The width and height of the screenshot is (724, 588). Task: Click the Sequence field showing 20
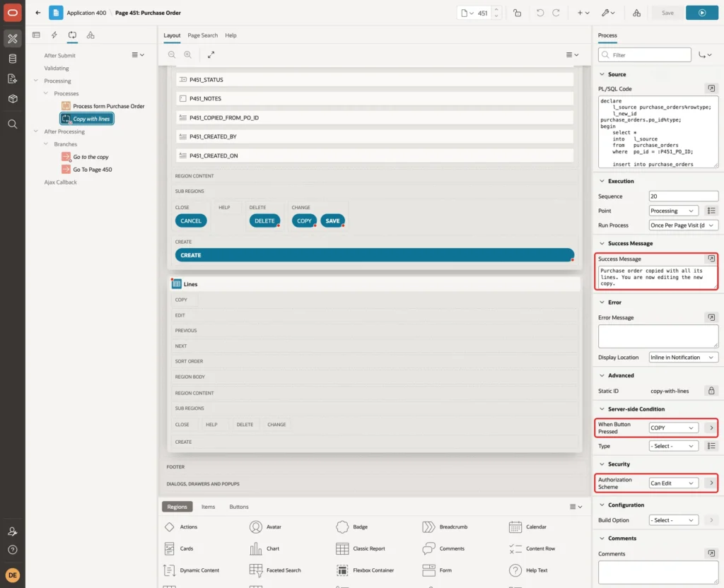pos(684,196)
